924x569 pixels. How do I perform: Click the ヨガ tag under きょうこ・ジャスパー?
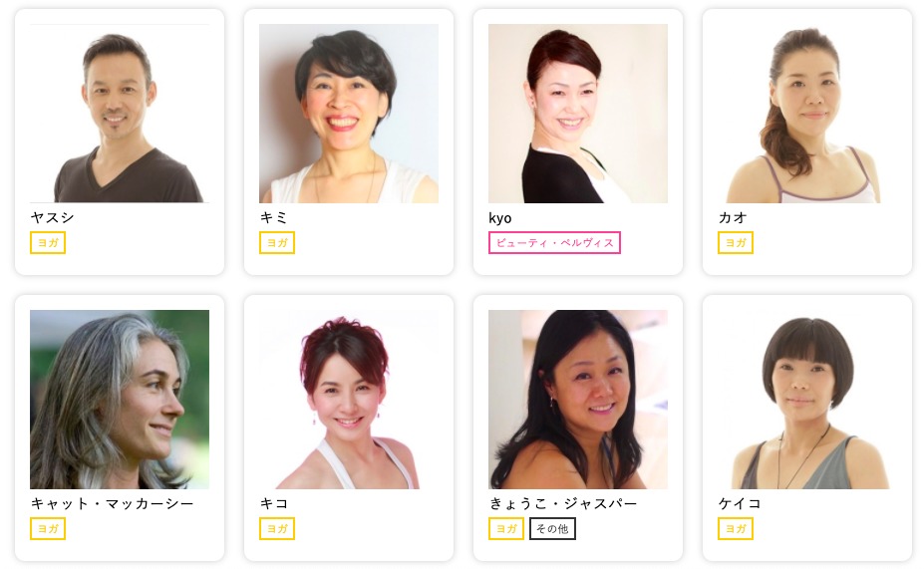click(x=506, y=528)
